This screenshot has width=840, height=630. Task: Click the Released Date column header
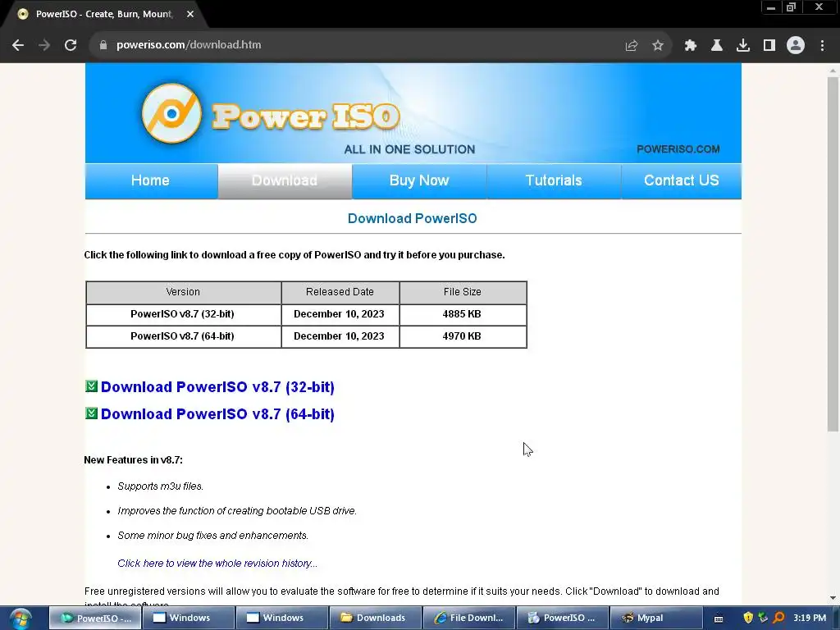pos(340,293)
